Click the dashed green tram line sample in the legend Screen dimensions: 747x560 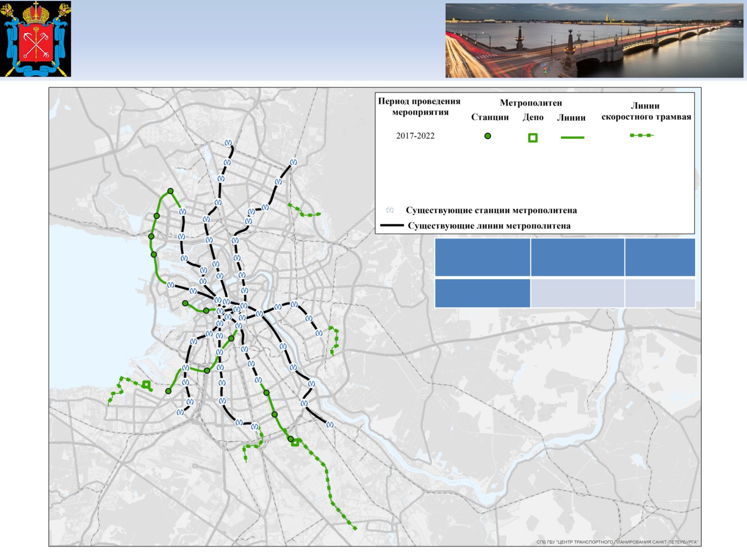pos(642,135)
